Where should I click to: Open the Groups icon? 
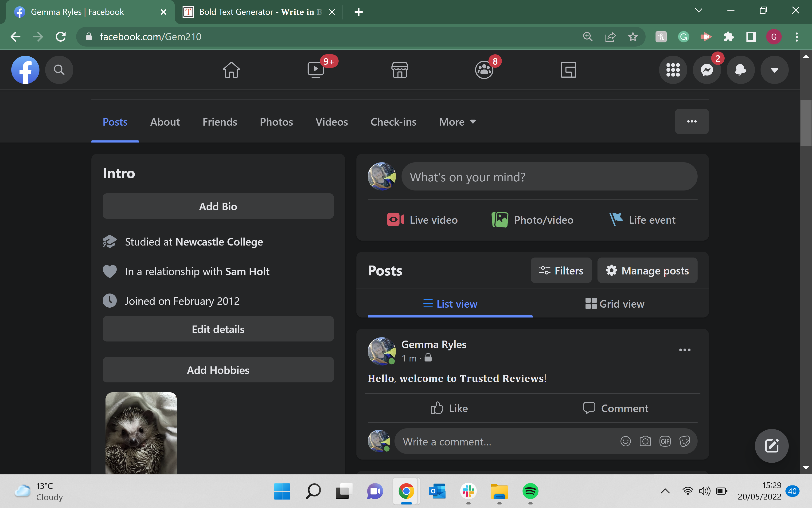pyautogui.click(x=484, y=70)
